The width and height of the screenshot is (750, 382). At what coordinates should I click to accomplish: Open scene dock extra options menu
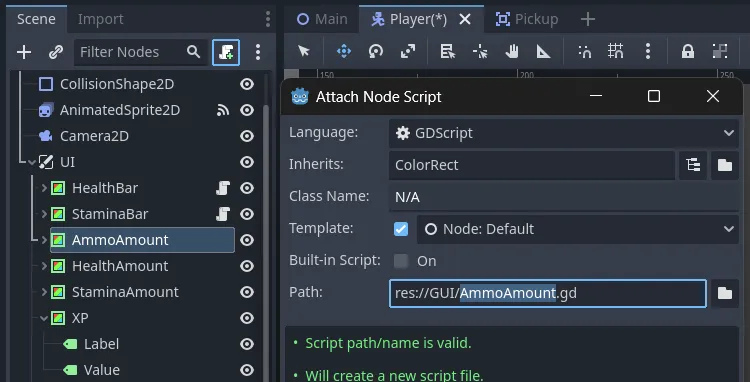click(x=258, y=52)
